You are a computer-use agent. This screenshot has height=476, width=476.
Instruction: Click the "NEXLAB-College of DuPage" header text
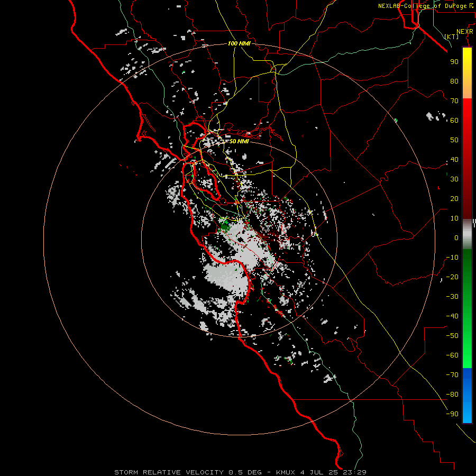422,6
